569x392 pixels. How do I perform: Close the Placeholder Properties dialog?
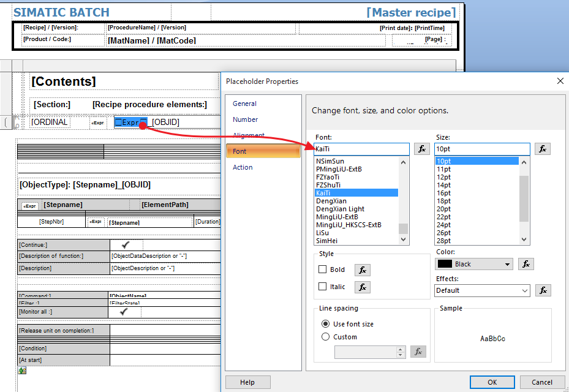pos(560,81)
